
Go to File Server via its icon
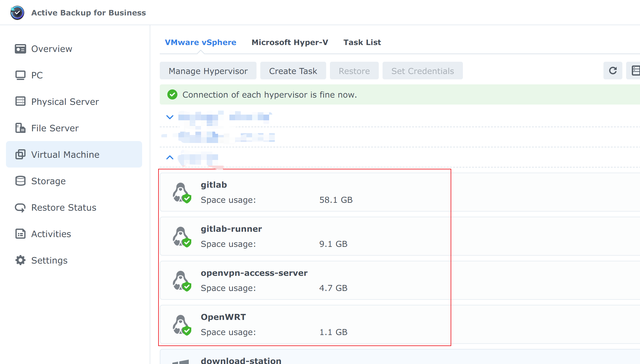pos(20,128)
